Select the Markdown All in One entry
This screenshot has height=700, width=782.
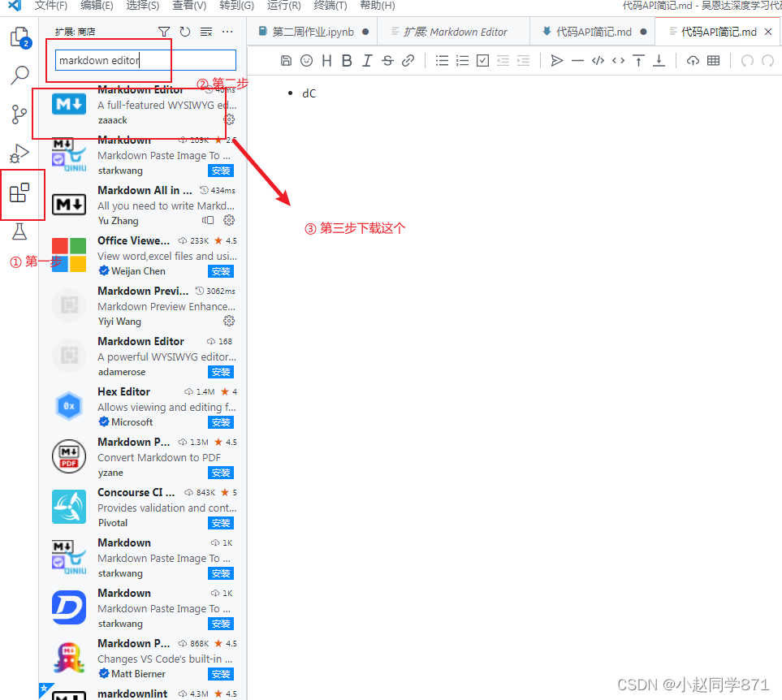(x=143, y=205)
